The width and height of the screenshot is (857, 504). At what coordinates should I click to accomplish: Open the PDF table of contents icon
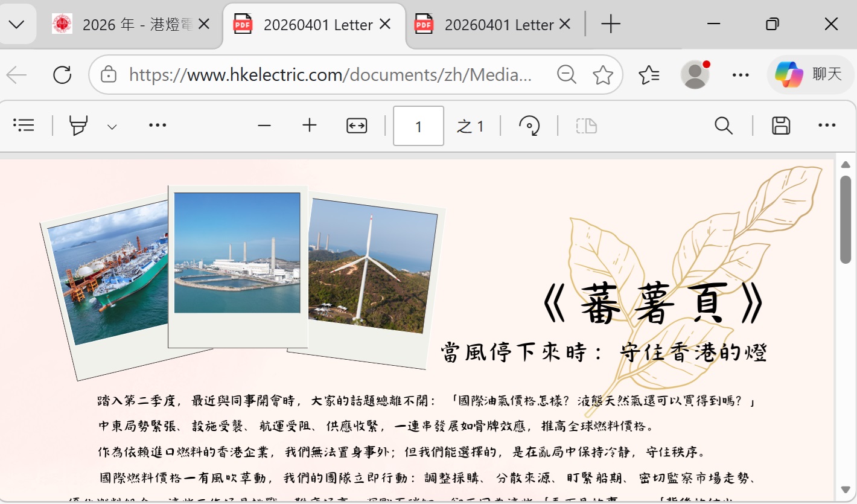24,126
